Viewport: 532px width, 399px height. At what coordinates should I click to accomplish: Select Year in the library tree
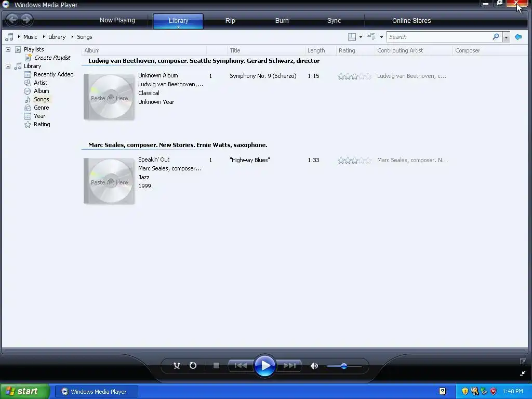[39, 116]
